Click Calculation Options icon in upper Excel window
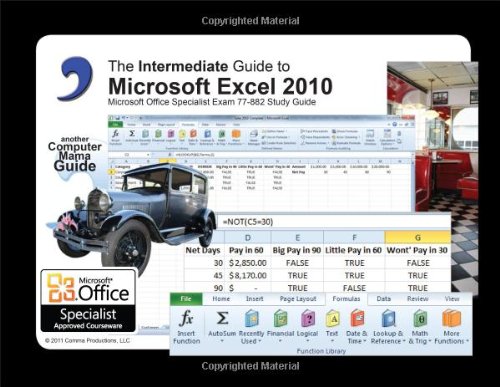The height and width of the screenshot is (387, 500). (387, 134)
